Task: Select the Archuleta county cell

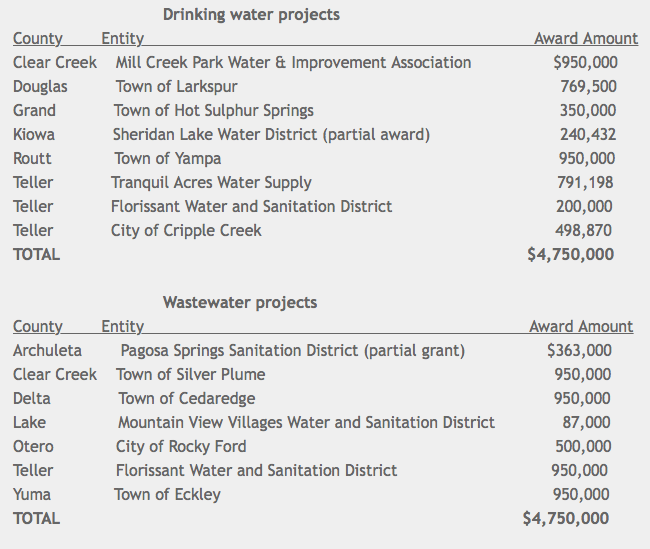Action: (48, 351)
